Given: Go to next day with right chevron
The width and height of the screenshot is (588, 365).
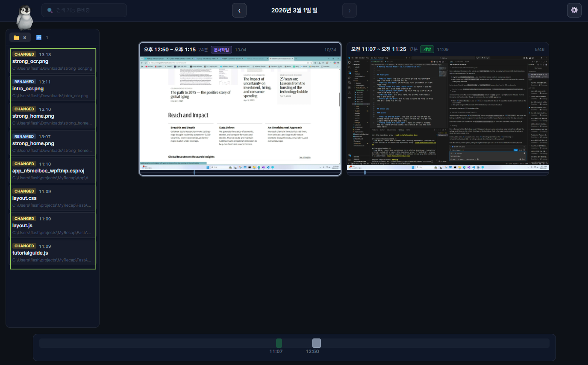Looking at the screenshot, I should pos(350,10).
